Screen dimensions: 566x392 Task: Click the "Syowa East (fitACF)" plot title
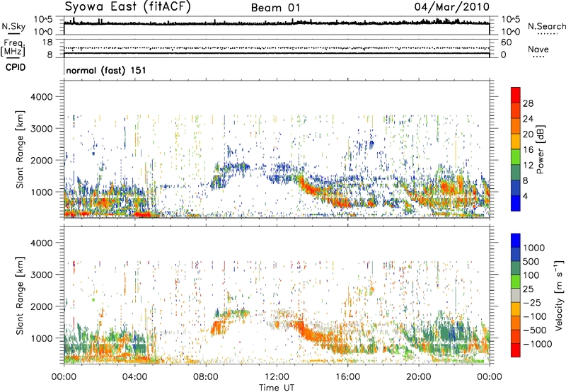[127, 6]
